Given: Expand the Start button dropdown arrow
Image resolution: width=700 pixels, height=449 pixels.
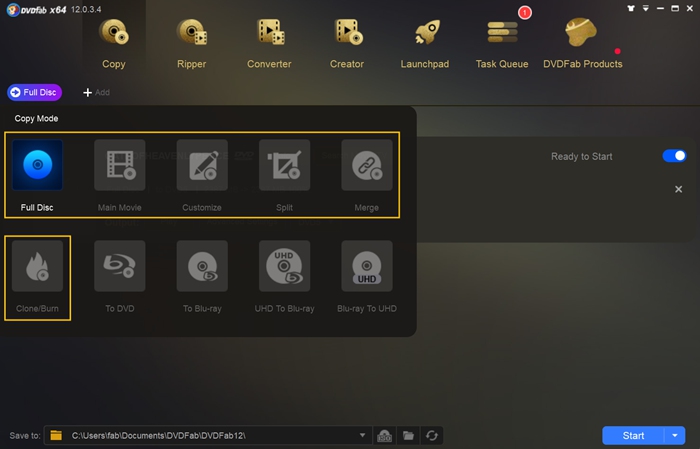Looking at the screenshot, I should point(675,435).
